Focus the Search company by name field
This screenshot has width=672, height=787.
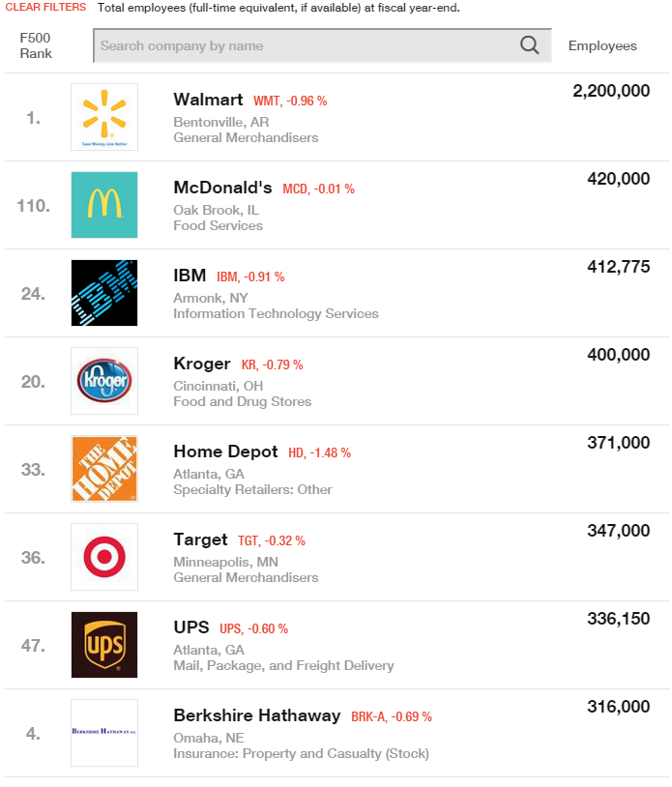click(x=323, y=45)
